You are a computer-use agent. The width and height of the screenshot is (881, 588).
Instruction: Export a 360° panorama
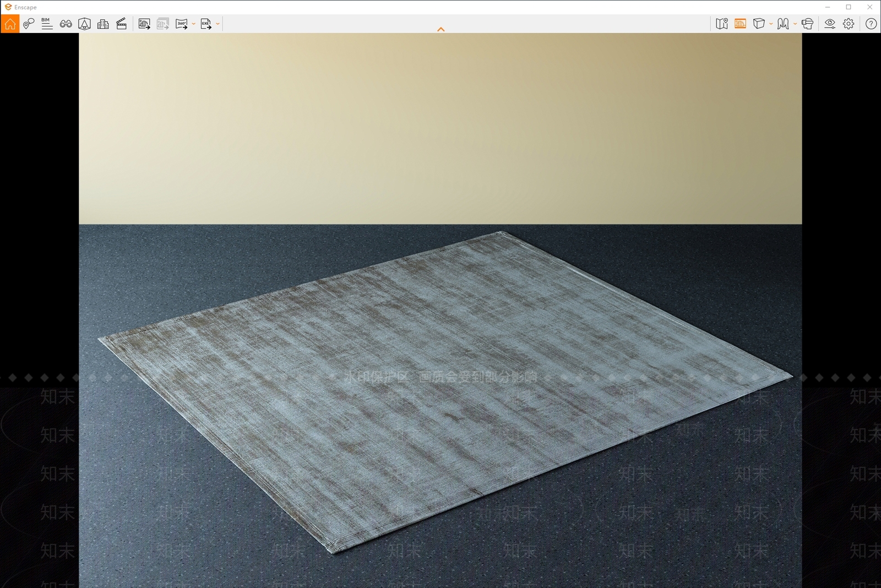(182, 24)
